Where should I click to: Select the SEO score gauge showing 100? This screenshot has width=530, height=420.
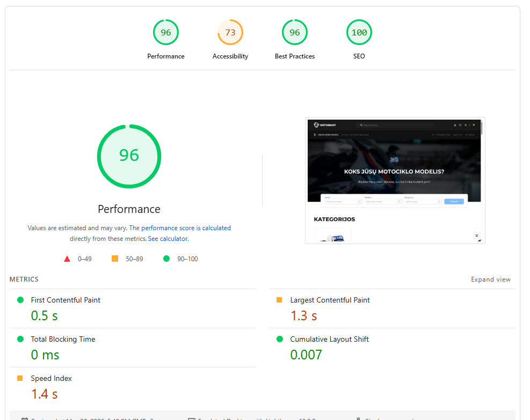(359, 32)
